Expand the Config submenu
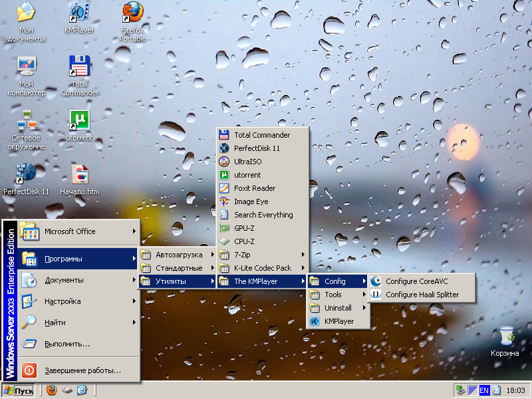Screen dimensions: 532x399 (x=338, y=281)
